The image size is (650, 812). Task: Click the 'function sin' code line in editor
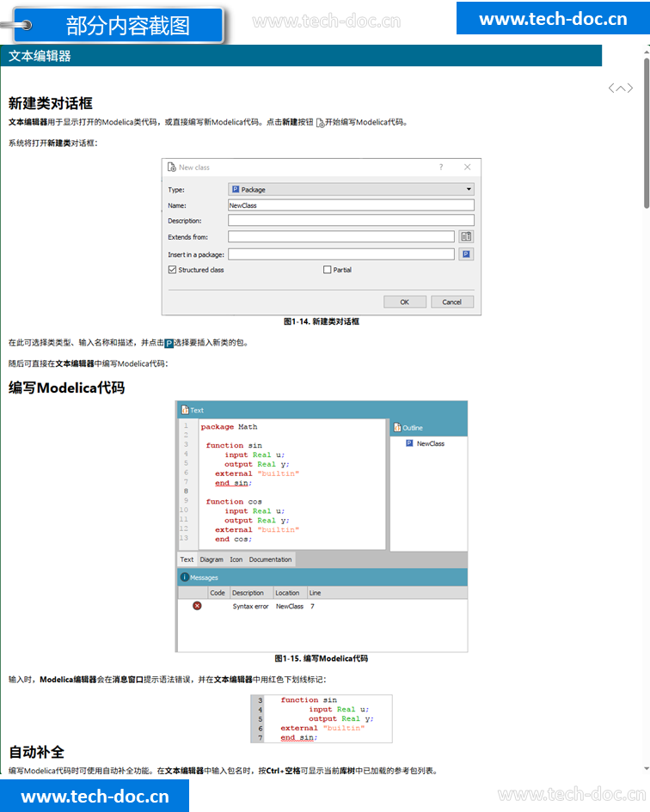click(x=234, y=445)
